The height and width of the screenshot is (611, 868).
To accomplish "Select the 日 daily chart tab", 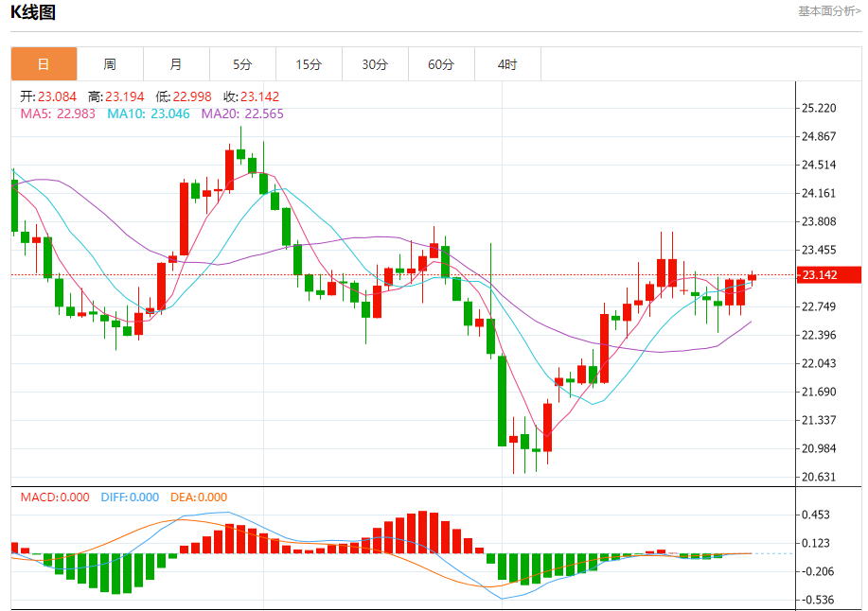I will click(44, 64).
